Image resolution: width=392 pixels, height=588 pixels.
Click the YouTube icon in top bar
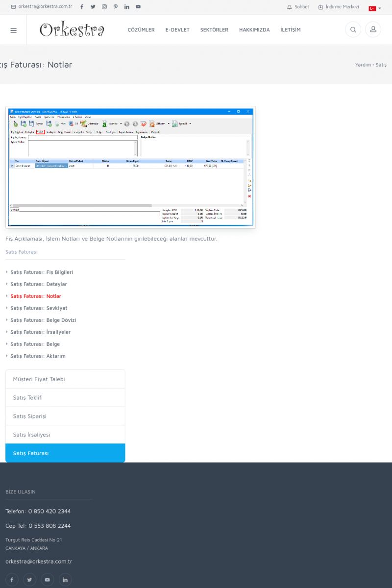138,7
